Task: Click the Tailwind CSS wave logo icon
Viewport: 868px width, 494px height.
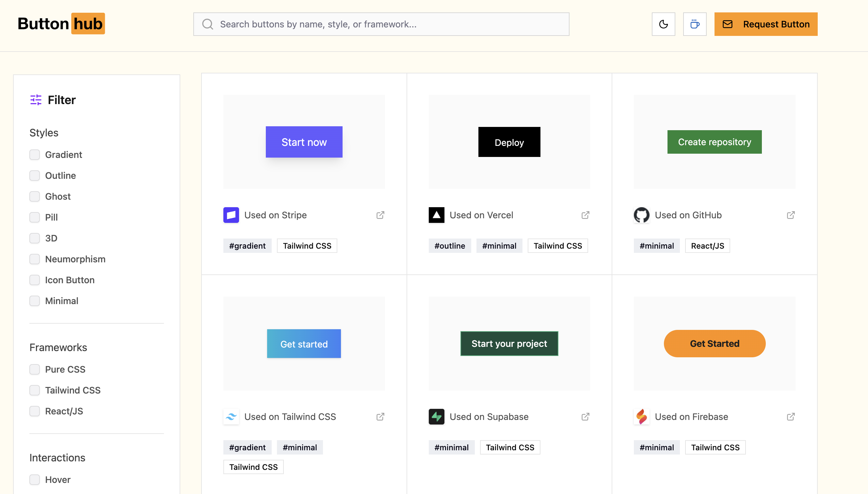Action: (x=231, y=416)
